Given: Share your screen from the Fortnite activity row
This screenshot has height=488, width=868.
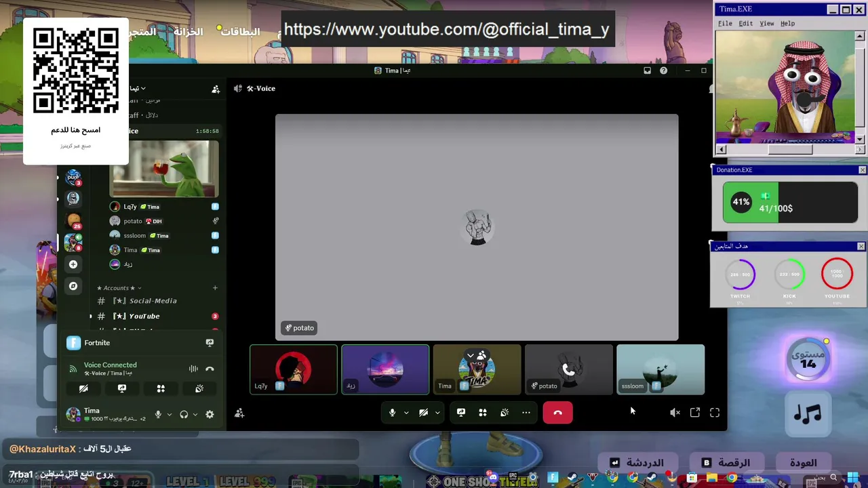Looking at the screenshot, I should (x=210, y=343).
